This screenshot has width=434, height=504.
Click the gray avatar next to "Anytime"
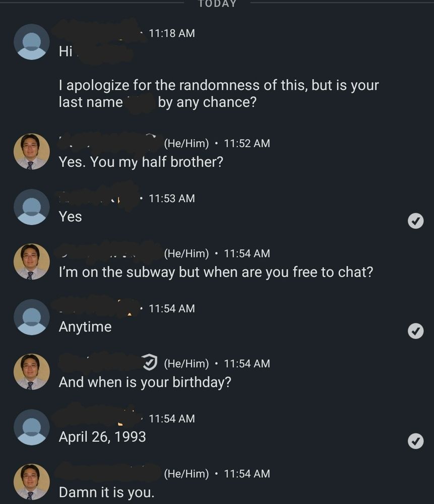click(32, 317)
